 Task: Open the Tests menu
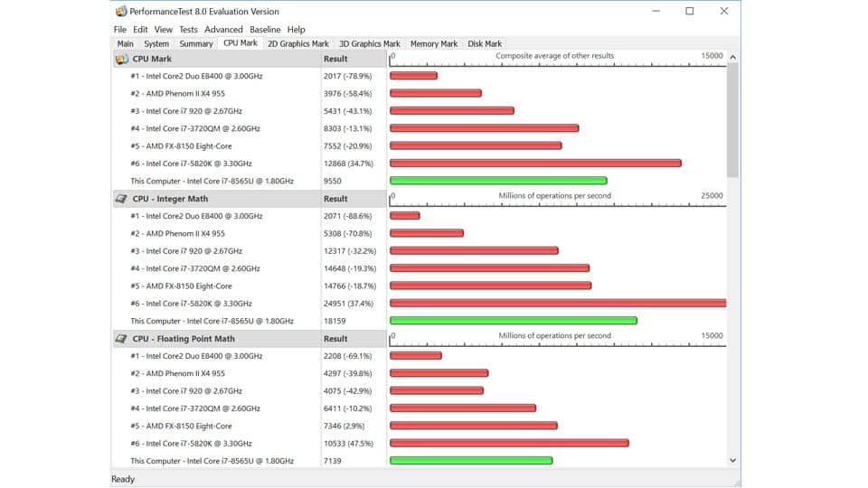click(188, 29)
